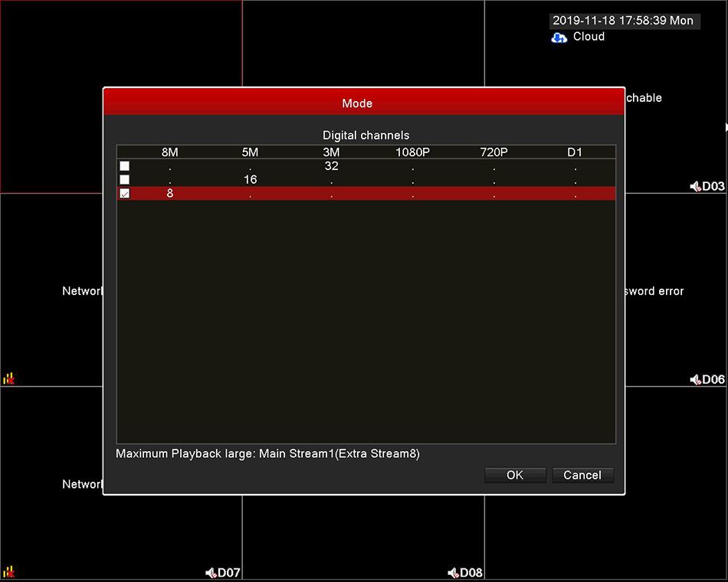Click the 5M column header
Viewport: 728px width, 582px height.
(250, 152)
